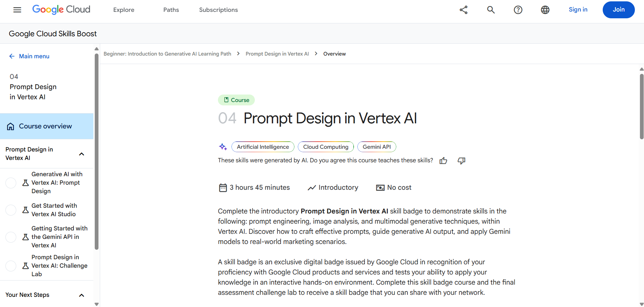This screenshot has height=307, width=644.
Task: Open language globe selector
Action: click(545, 10)
